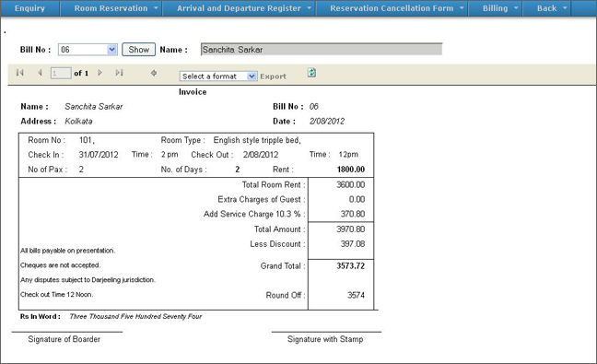597x364 pixels.
Task: Click the current page number box
Action: coord(61,73)
